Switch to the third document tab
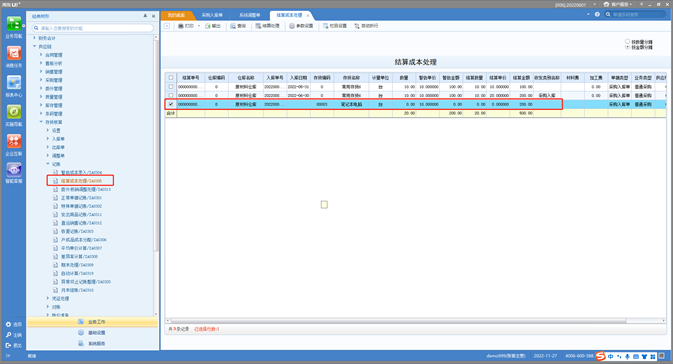This screenshot has height=364, width=673. 250,15
